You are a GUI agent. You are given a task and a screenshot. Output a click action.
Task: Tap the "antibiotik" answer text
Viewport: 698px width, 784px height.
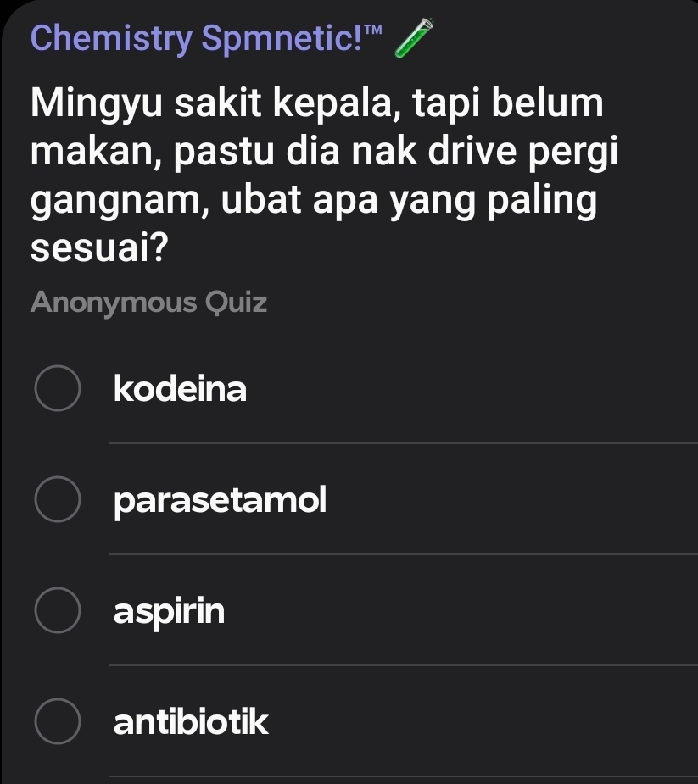191,723
